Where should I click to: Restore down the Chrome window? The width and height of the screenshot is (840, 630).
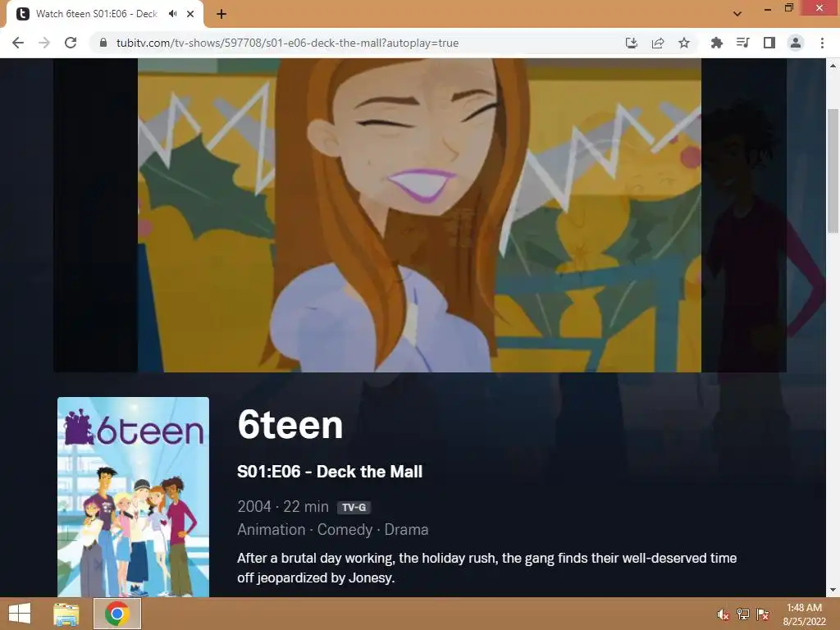[x=788, y=8]
